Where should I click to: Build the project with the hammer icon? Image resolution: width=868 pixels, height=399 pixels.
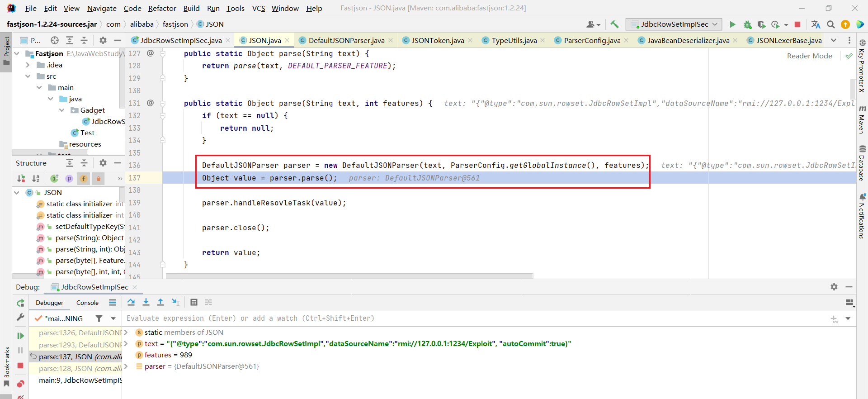tap(614, 24)
